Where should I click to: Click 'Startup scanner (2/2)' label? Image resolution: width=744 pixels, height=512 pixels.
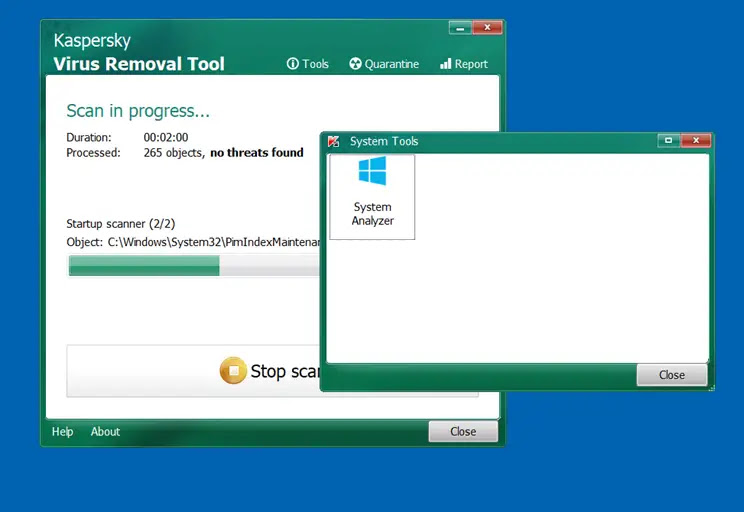(121, 224)
